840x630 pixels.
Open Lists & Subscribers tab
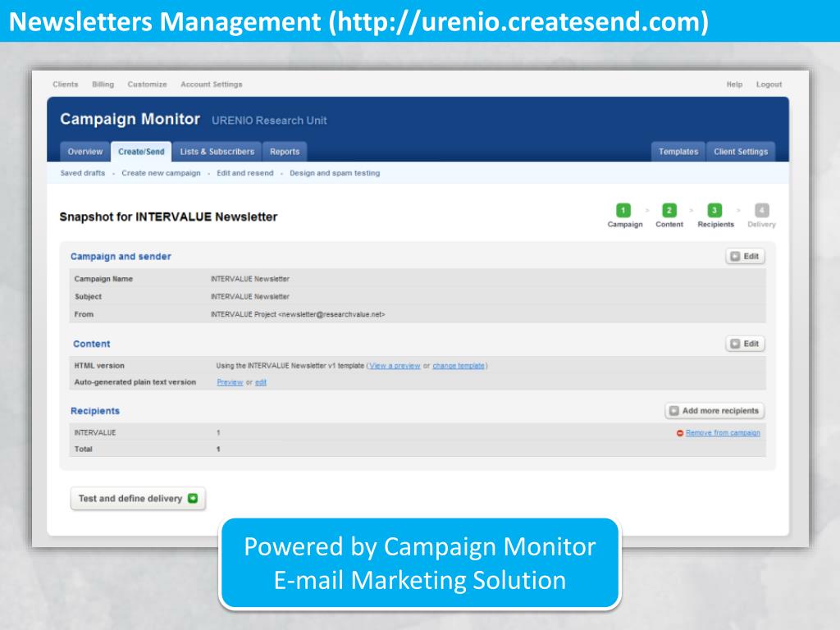coord(217,152)
